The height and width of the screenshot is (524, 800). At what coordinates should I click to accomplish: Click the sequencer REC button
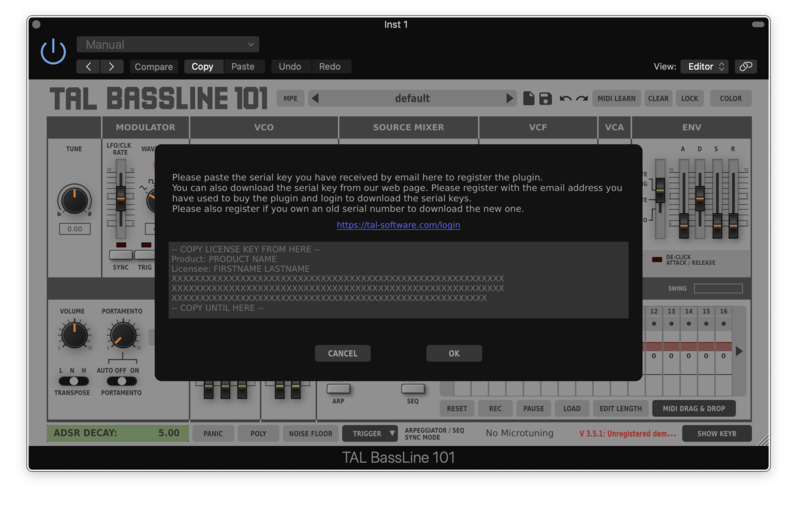point(495,408)
